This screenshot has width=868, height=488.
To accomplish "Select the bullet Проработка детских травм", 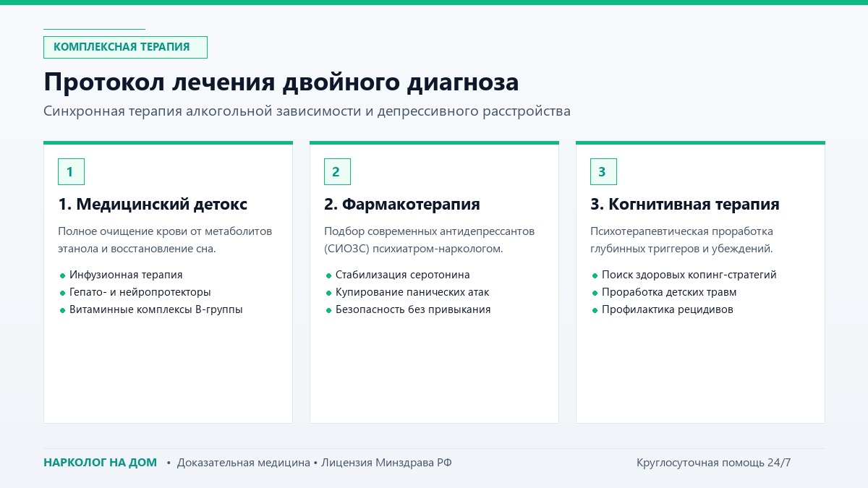I will (x=669, y=292).
